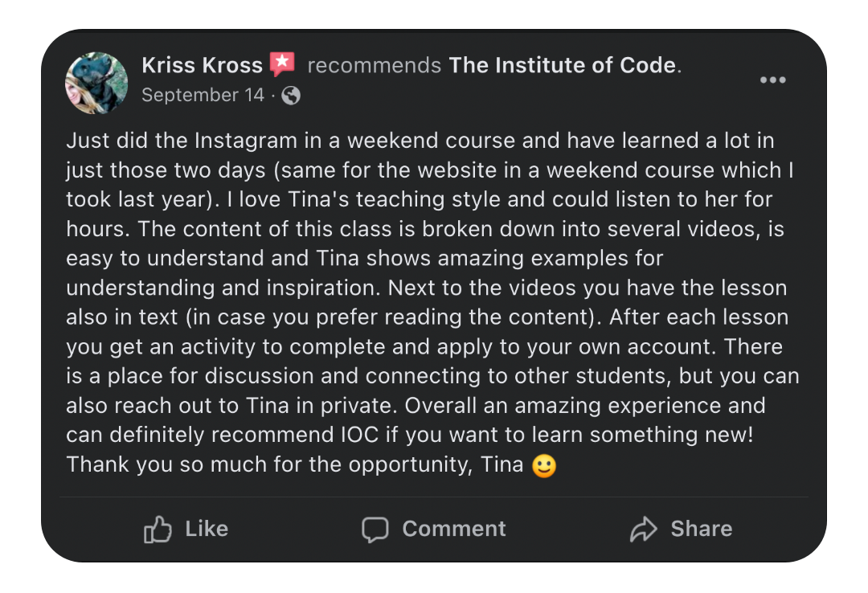Open the three-dot post options menu
This screenshot has height=593, width=868.
coord(772,80)
